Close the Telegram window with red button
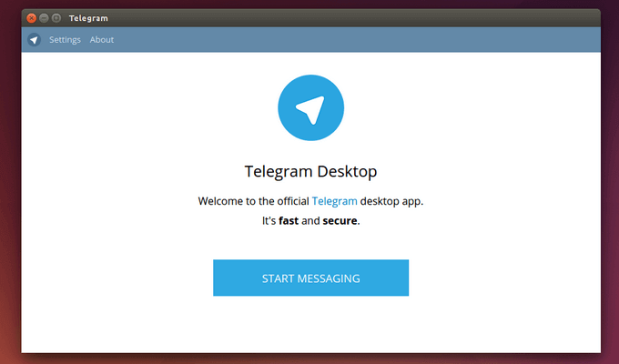Screen dimensions: 619x364 point(32,18)
